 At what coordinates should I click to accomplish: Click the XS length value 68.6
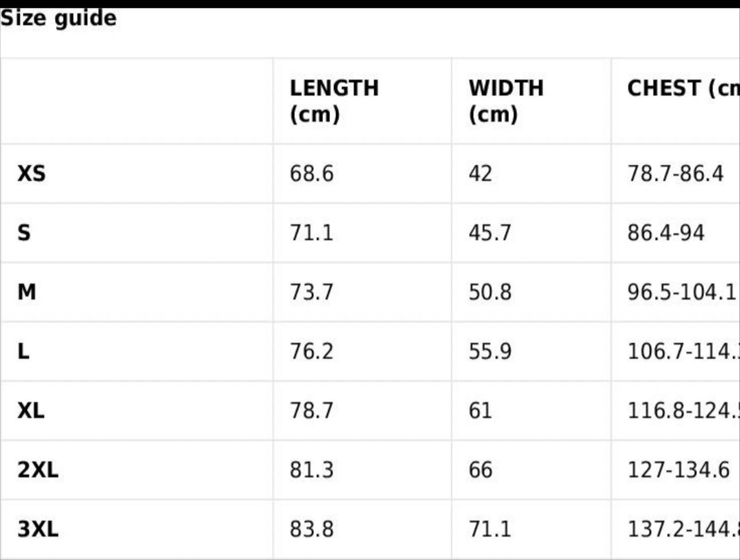(x=311, y=173)
